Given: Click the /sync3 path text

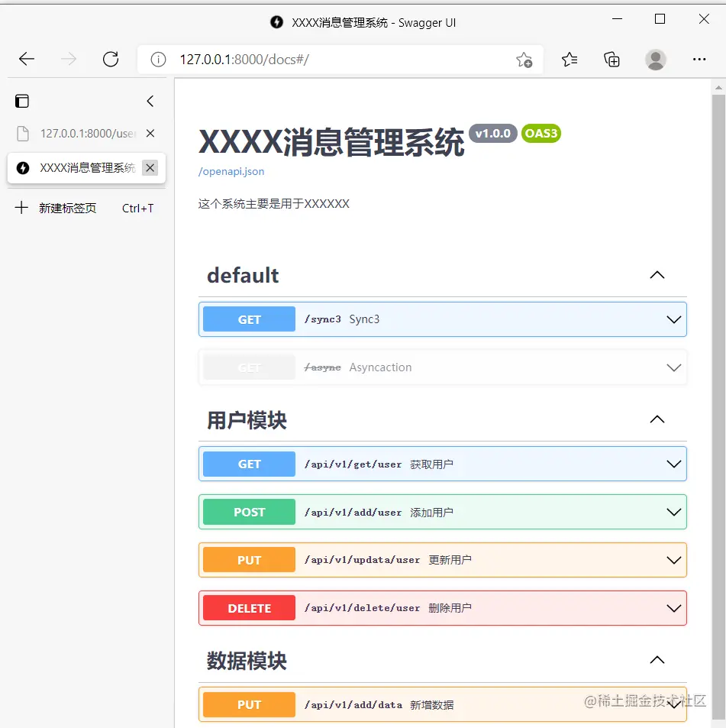Looking at the screenshot, I should [x=322, y=319].
